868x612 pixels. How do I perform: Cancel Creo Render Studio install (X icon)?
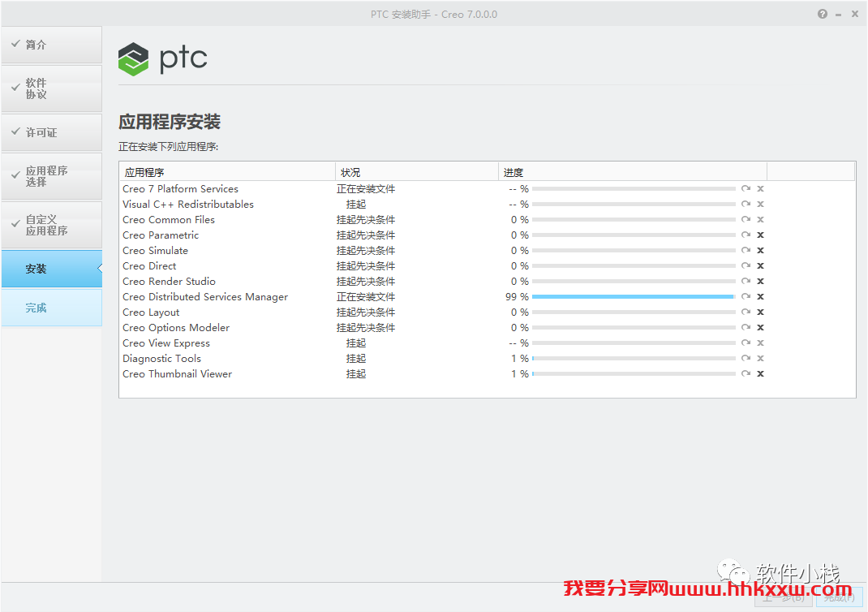[761, 282]
